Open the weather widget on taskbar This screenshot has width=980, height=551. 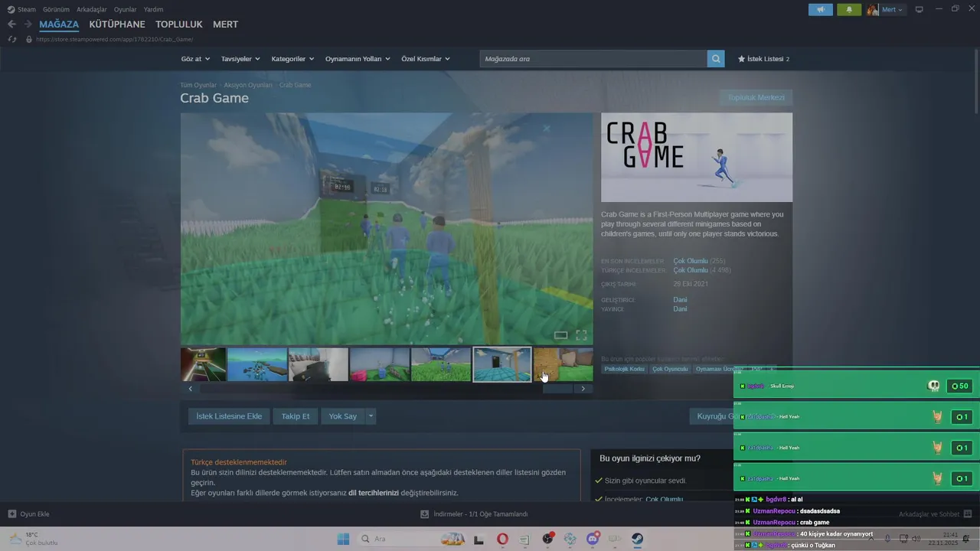coord(33,539)
